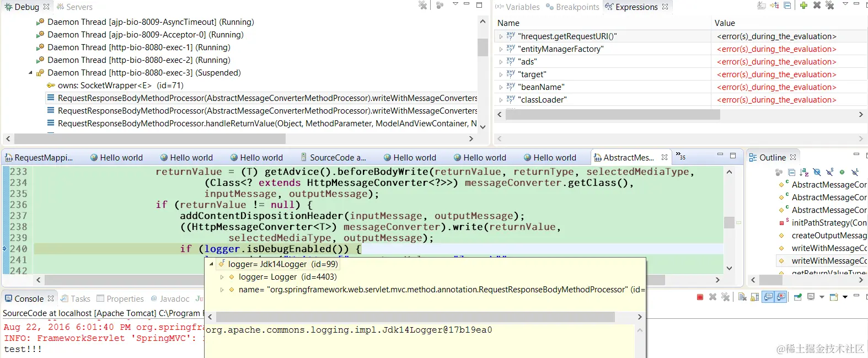Open SourceCode a... editor tab

(x=334, y=157)
